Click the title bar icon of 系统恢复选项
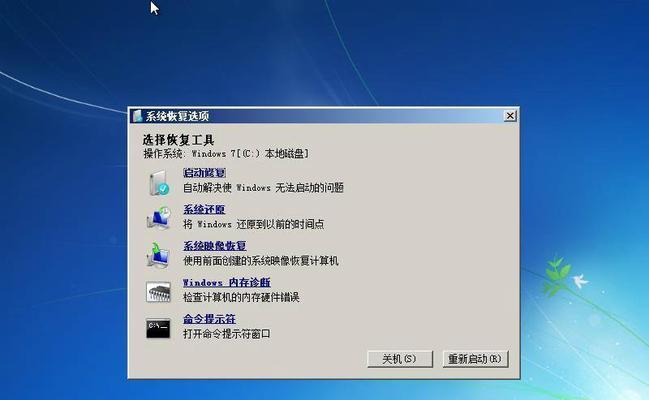The image size is (649, 400). 137,116
